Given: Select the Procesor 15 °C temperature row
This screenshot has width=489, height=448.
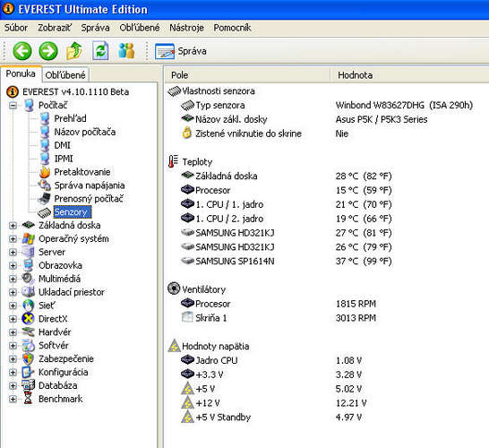Looking at the screenshot, I should tap(287, 190).
